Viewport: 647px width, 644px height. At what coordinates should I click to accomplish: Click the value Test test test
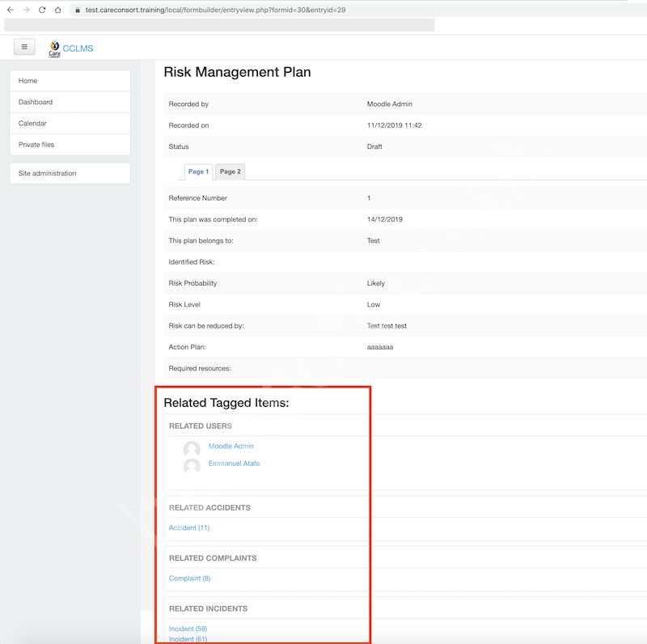pyautogui.click(x=387, y=326)
